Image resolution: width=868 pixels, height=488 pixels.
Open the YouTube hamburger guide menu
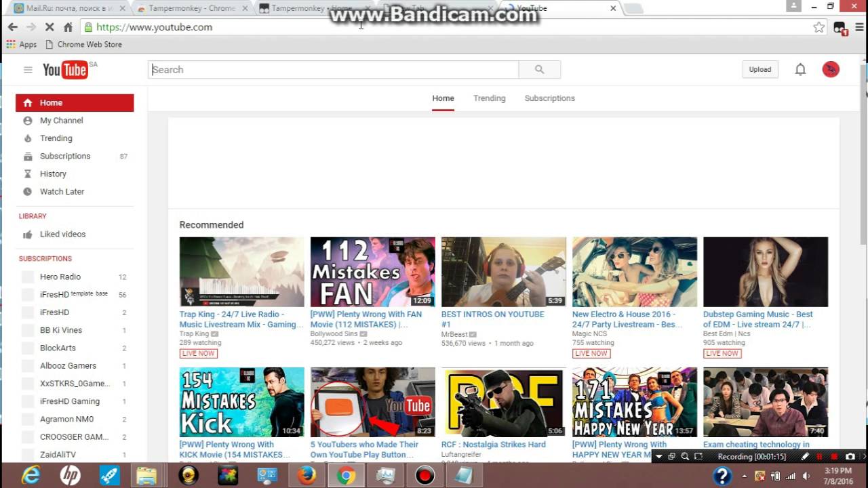(28, 70)
